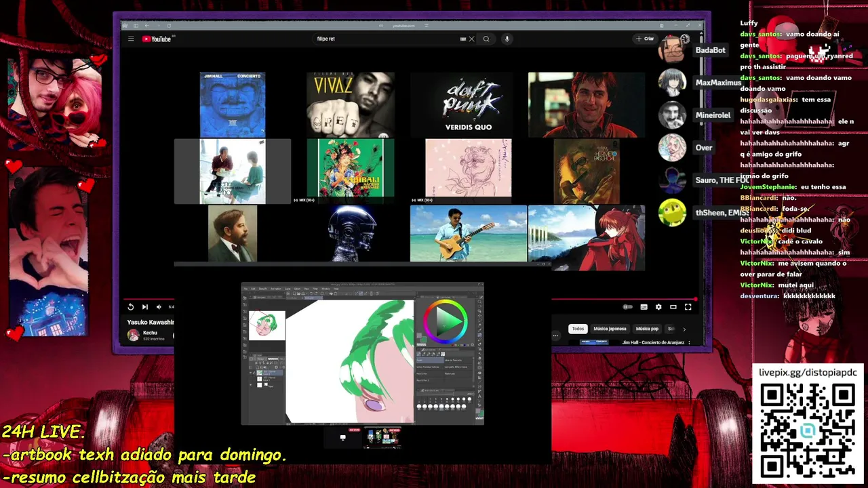
Task: Open the File menu in Clip Studio
Action: pyautogui.click(x=246, y=289)
